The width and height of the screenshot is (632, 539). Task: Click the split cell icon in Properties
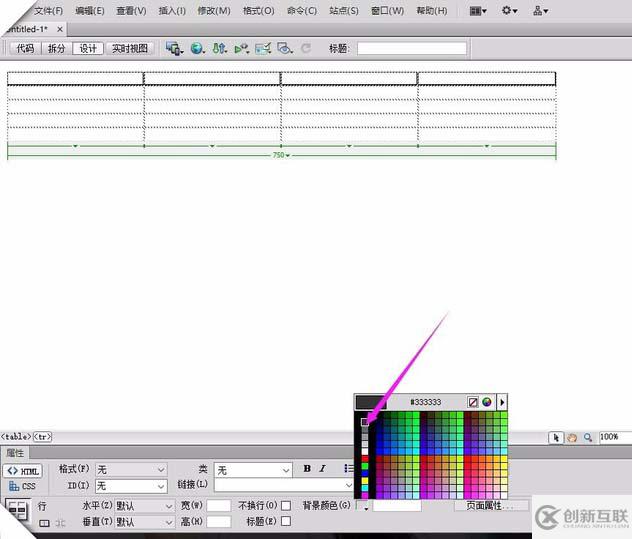pyautogui.click(x=60, y=523)
